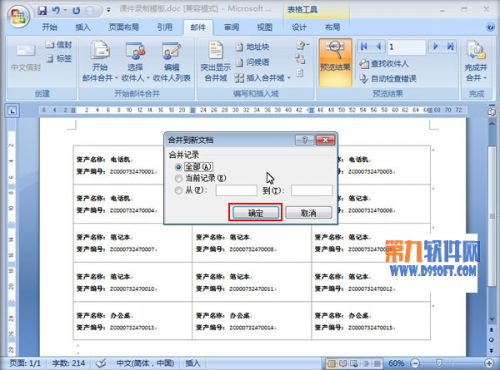This screenshot has width=500, height=370.
Task: Click the 到 end record field
Action: point(312,190)
